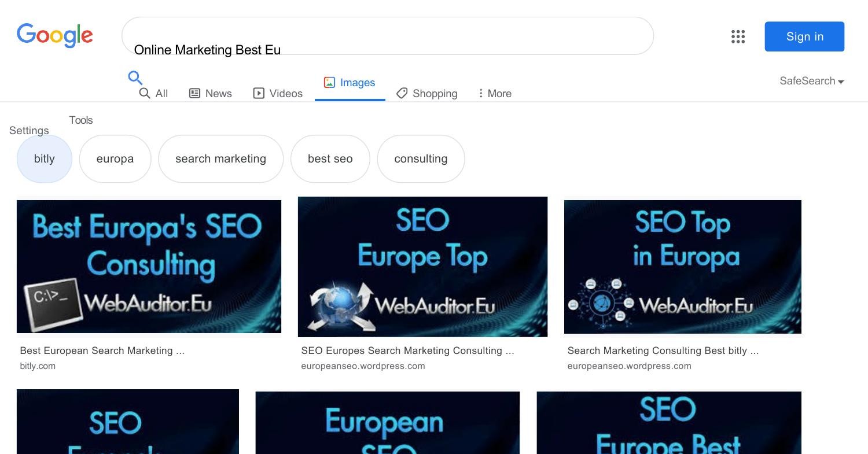Click 'SEO Europes Search Marketing Consulting ...' caption
Viewport: 868px width, 454px height.
(407, 350)
